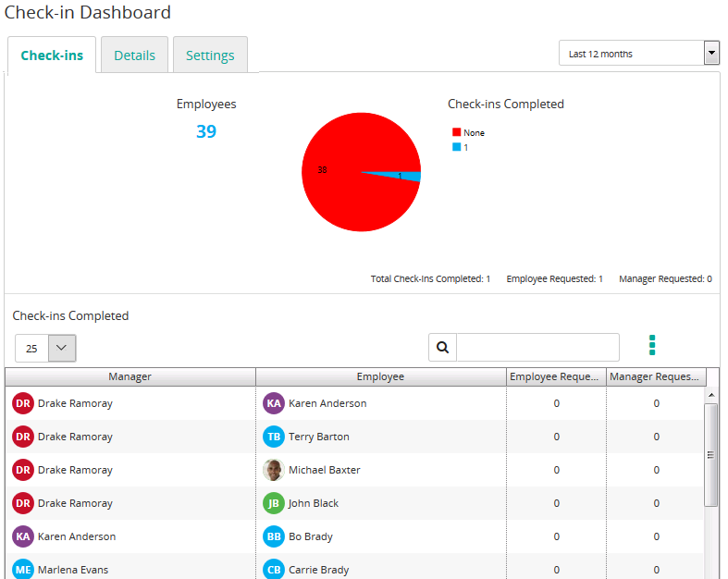Click DR avatar in John Black row

tap(23, 503)
